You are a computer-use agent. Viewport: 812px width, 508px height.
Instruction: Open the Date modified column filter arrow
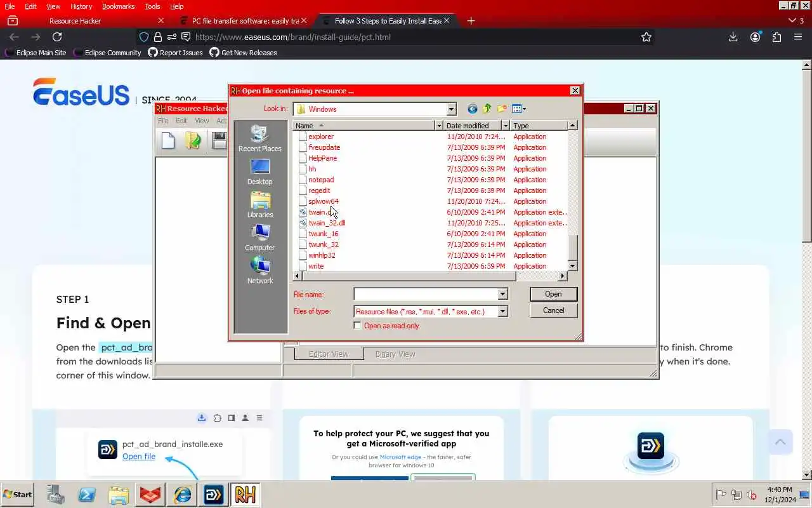[x=506, y=126]
